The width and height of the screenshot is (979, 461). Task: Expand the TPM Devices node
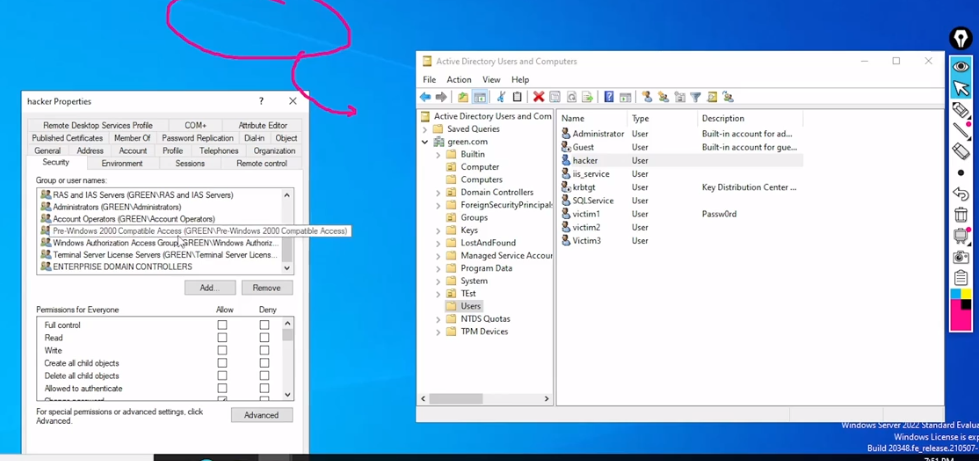438,332
